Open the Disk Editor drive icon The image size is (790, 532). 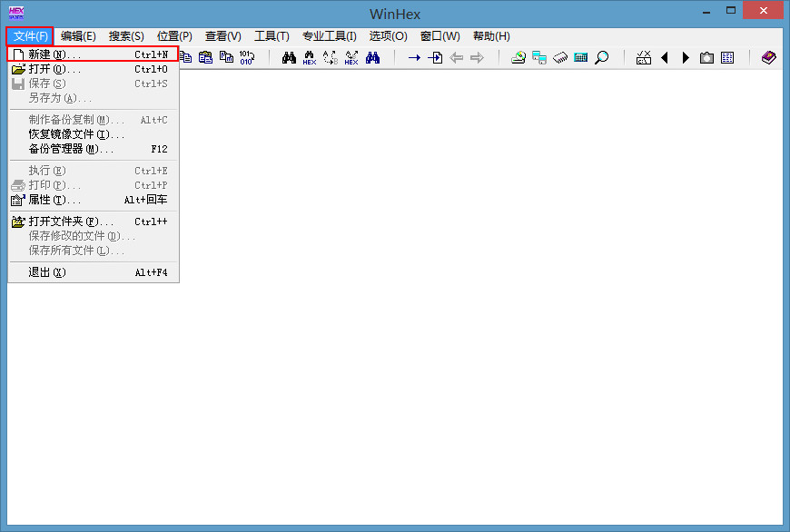518,57
